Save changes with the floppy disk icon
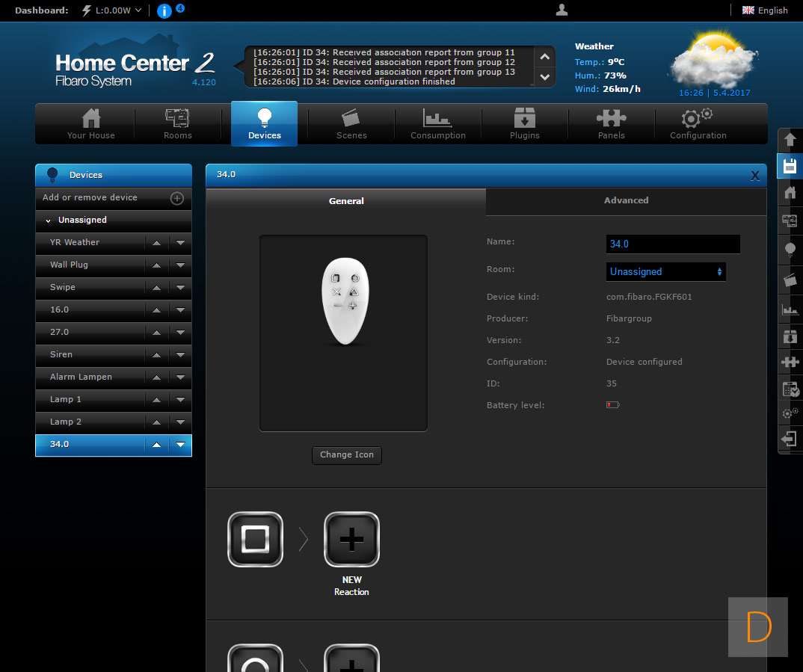Screen dimensions: 803x672 (790, 166)
